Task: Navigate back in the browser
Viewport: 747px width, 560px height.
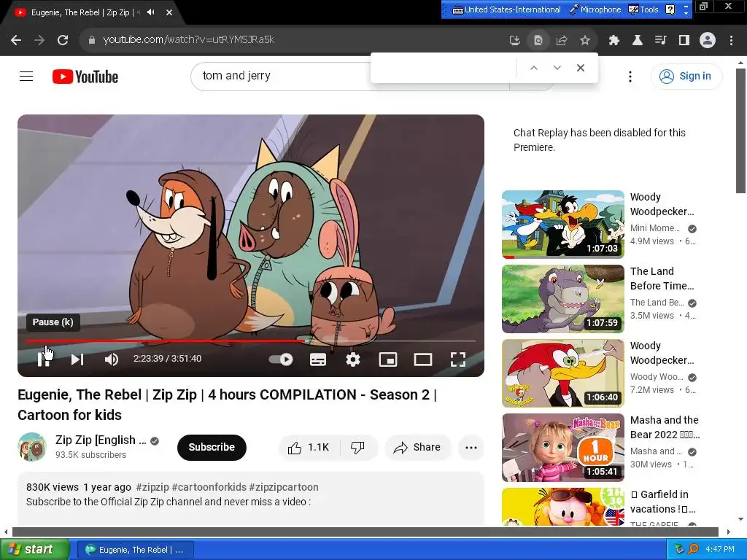Action: [16, 40]
